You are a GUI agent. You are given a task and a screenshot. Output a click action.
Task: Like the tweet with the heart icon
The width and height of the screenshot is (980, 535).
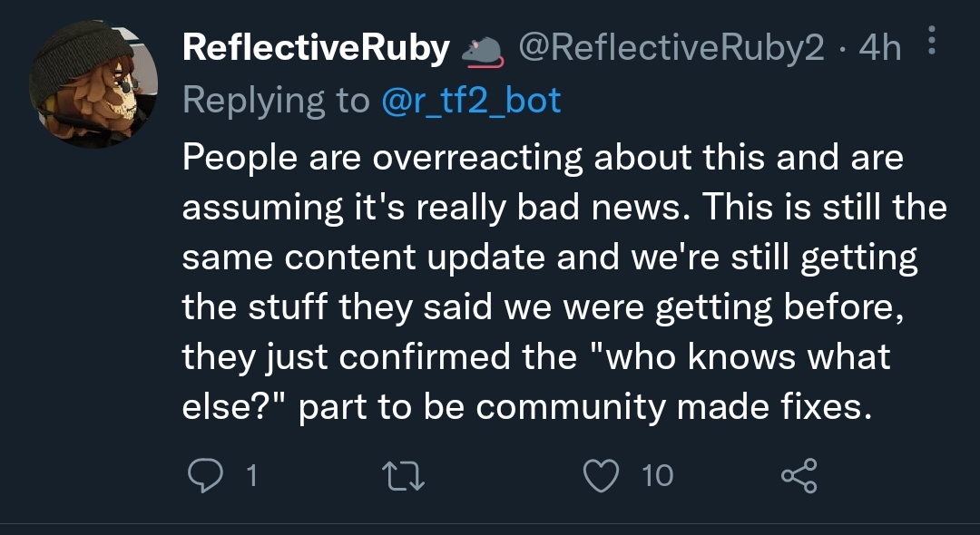click(x=601, y=476)
